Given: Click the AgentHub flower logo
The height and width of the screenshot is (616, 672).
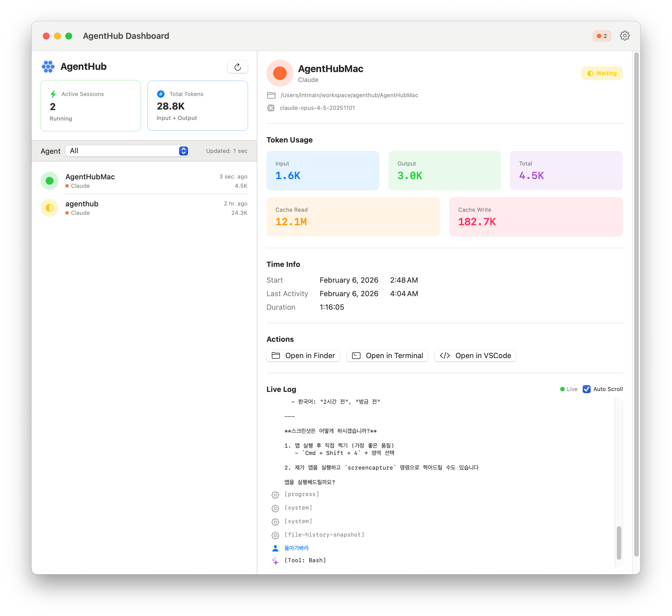Looking at the screenshot, I should pos(48,66).
